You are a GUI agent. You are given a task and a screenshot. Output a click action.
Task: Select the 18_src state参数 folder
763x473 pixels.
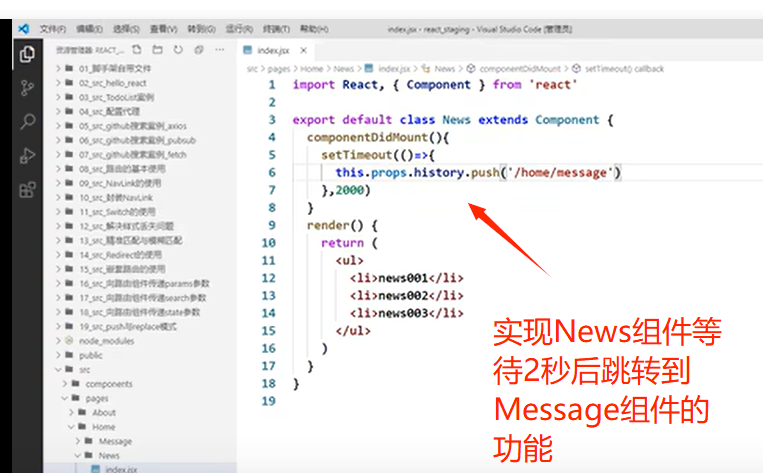[x=140, y=312]
